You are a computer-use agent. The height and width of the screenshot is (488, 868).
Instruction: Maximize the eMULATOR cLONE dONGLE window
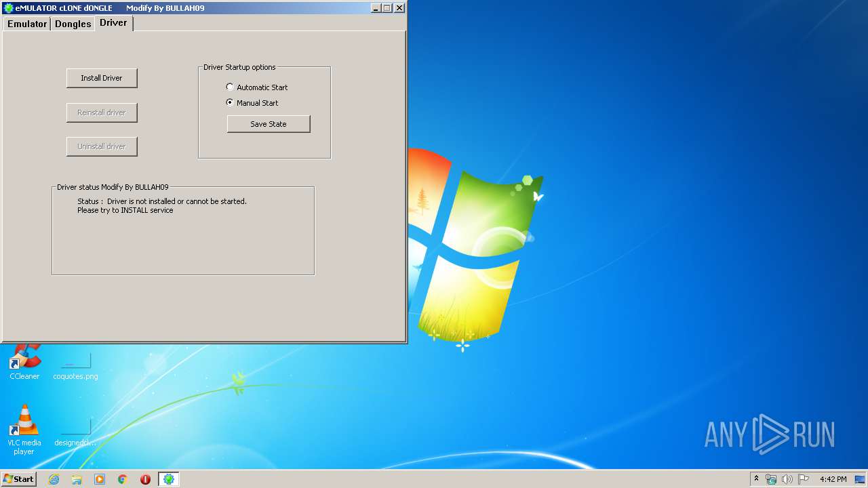pyautogui.click(x=387, y=8)
